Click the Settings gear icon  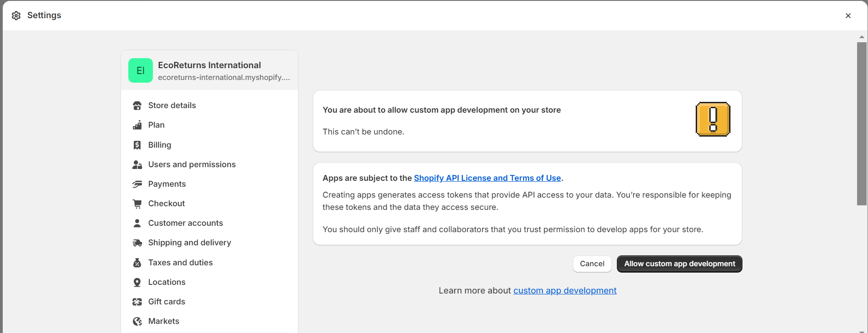coord(16,15)
